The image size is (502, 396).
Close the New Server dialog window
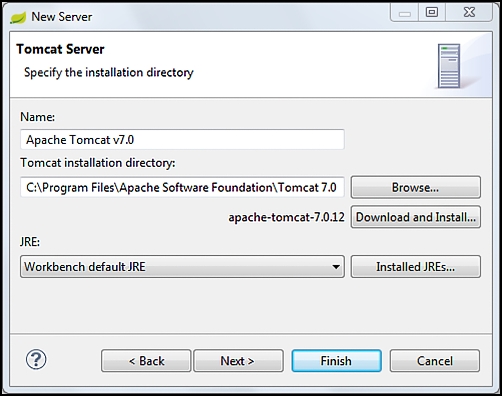[469, 13]
